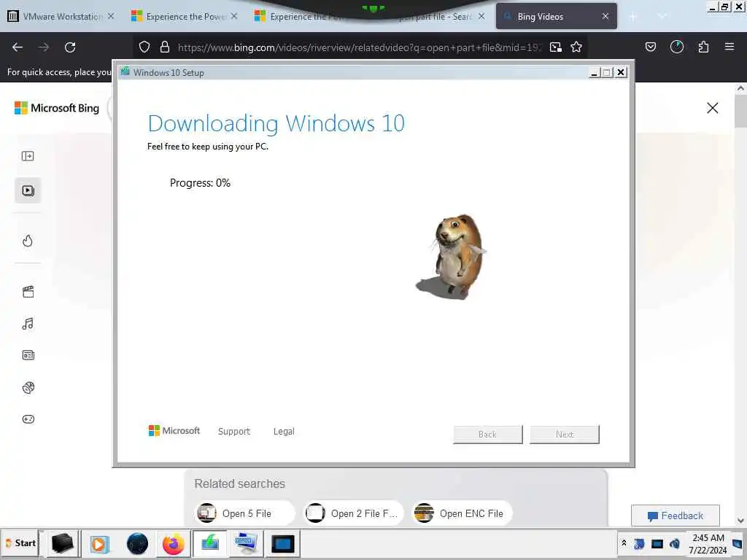Open the Pocket save icon
Screen dimensions: 747x560
[x=651, y=47]
